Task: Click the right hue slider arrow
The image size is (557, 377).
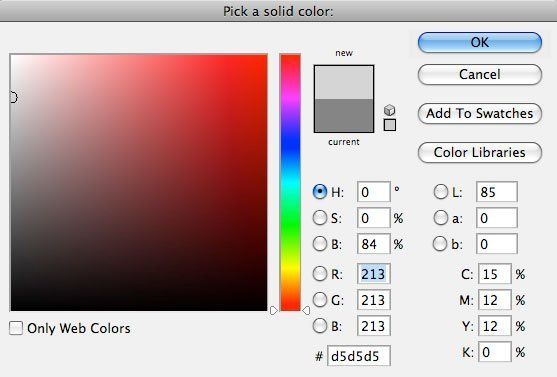Action: (306, 311)
